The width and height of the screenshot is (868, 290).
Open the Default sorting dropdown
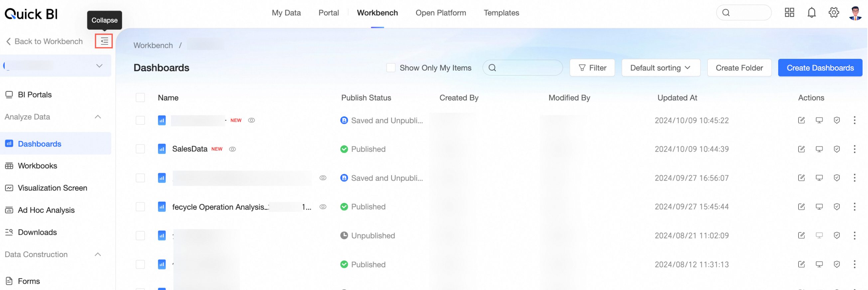click(x=660, y=68)
